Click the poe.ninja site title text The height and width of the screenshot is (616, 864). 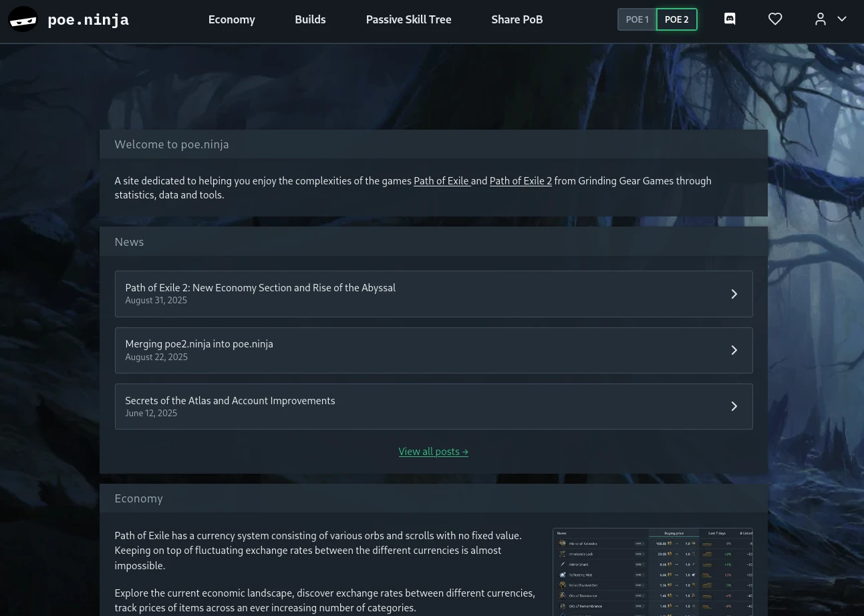point(88,19)
